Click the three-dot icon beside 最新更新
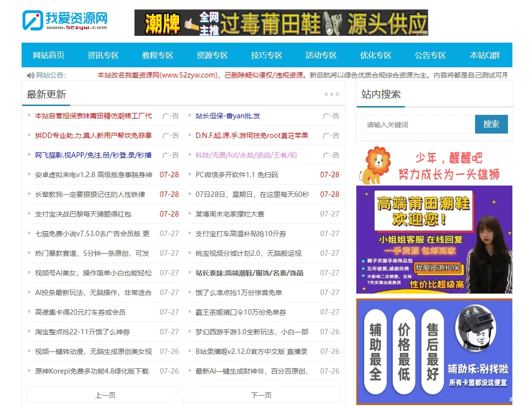This screenshot has height=406, width=532. (x=331, y=94)
